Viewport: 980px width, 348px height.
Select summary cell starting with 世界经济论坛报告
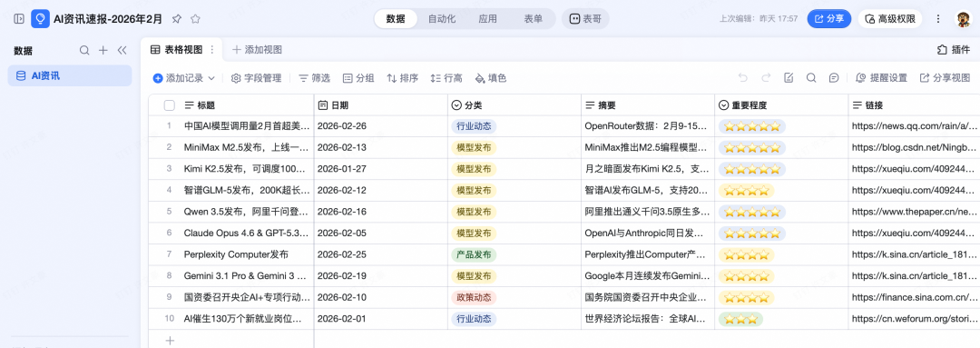(x=648, y=319)
